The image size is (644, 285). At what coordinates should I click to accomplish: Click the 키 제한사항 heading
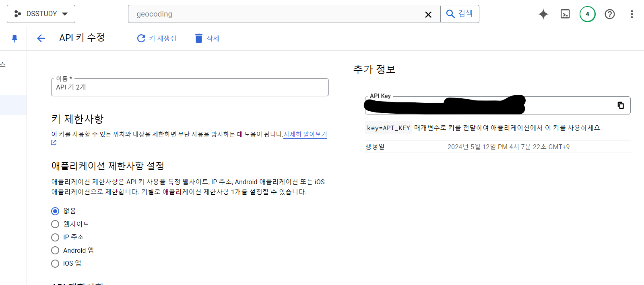(78, 119)
